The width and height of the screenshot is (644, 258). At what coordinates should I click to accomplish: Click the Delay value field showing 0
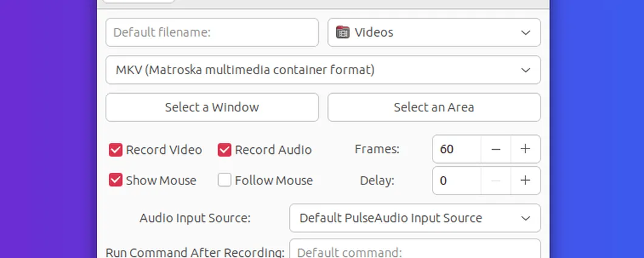click(457, 181)
